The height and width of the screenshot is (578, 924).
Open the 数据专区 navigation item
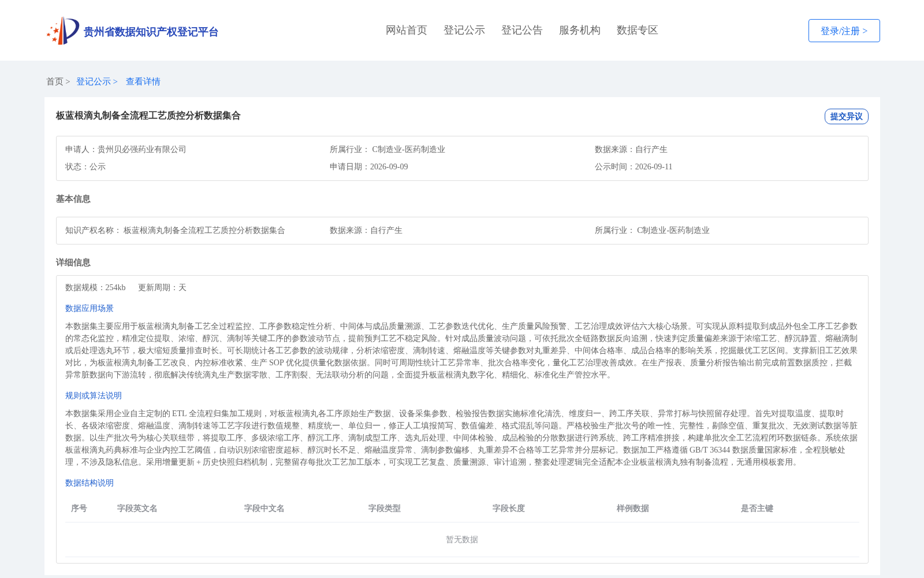pyautogui.click(x=638, y=30)
